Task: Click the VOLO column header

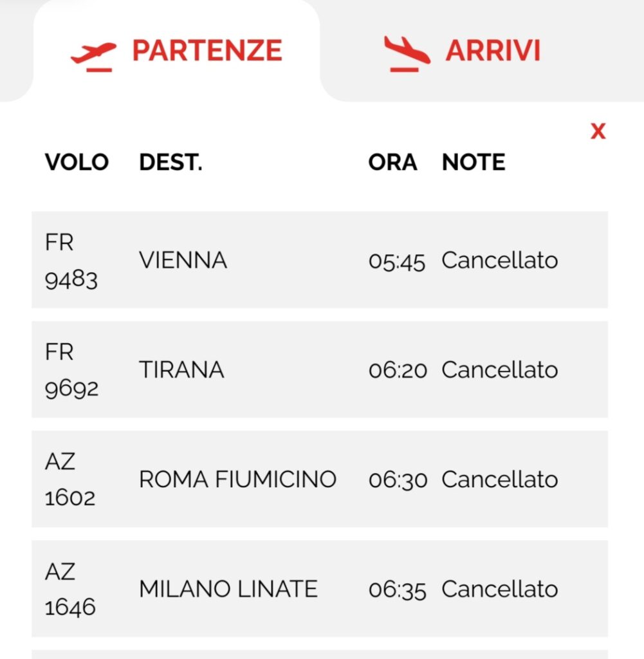Action: 77,162
